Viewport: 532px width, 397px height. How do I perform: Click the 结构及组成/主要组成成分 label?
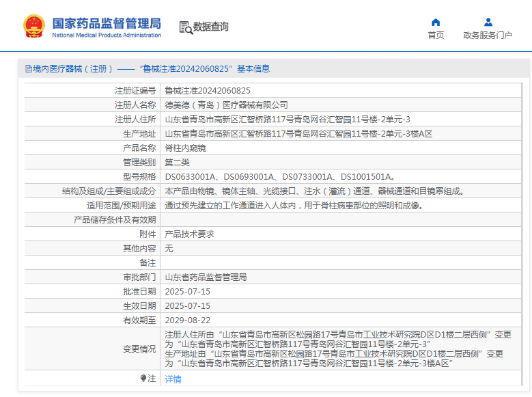tap(109, 191)
